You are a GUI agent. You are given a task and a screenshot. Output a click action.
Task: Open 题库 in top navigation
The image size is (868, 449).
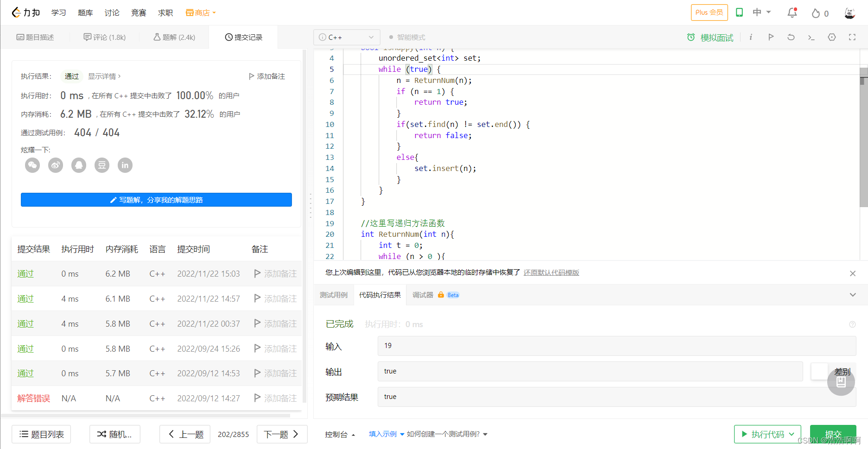tap(85, 13)
